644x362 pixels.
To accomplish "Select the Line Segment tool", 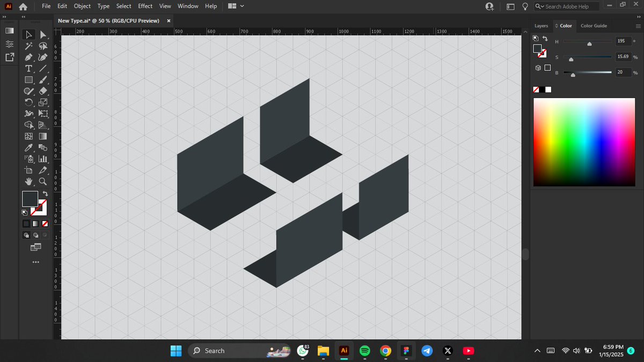I will tap(43, 69).
